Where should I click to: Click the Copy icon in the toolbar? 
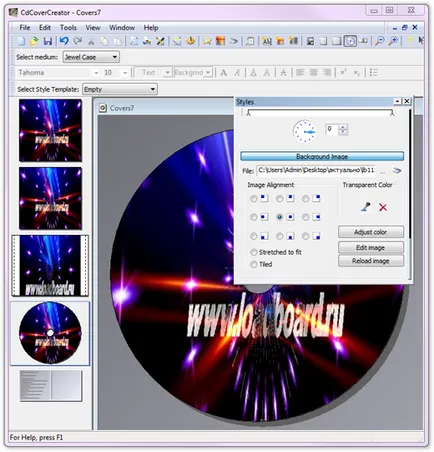coord(104,41)
